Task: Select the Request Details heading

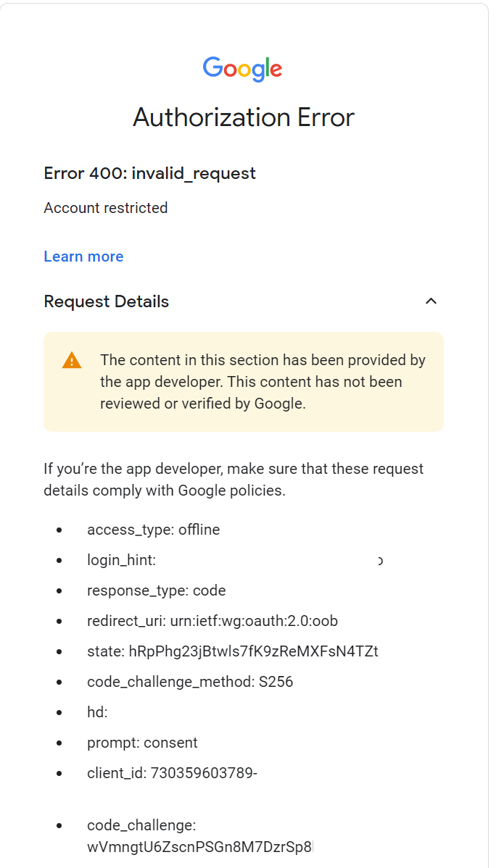Action: pyautogui.click(x=107, y=301)
